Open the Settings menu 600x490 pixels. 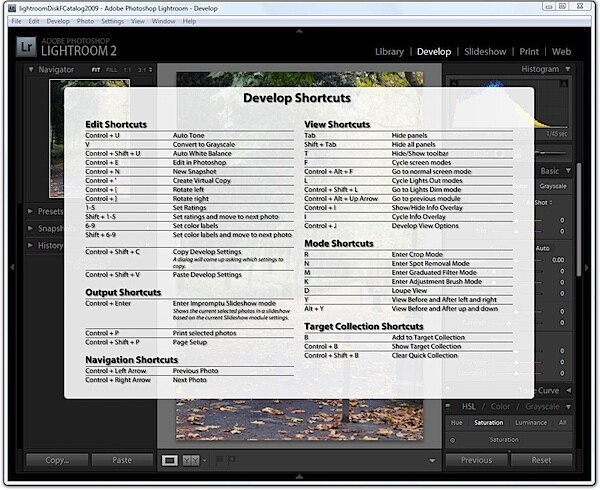[x=112, y=21]
